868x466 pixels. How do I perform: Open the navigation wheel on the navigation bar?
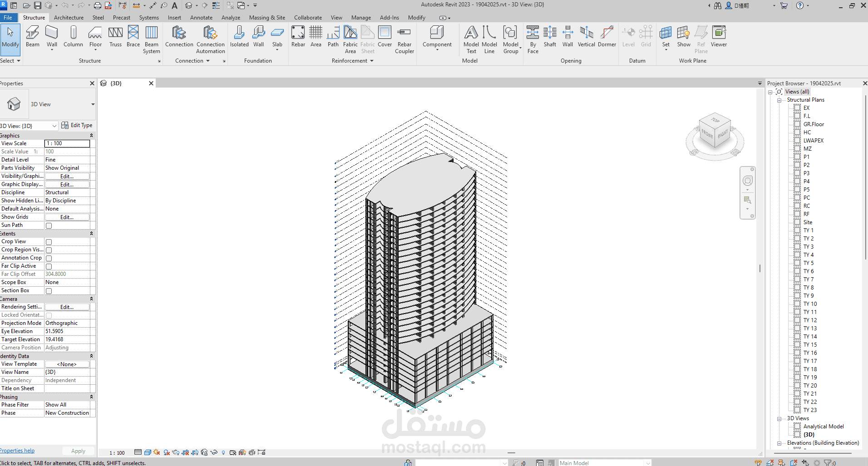point(748,181)
